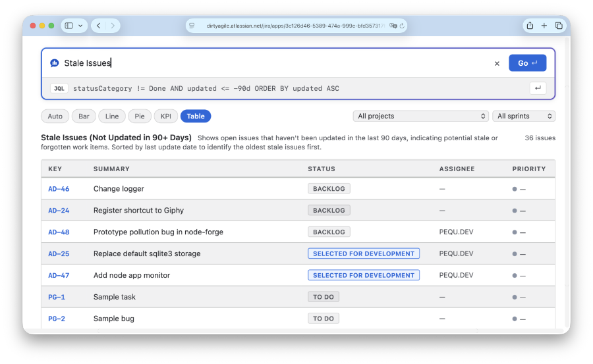Click PEQU.DEV assignee in AD-48 row
Viewport: 593px width, 364px height.
pyautogui.click(x=456, y=232)
